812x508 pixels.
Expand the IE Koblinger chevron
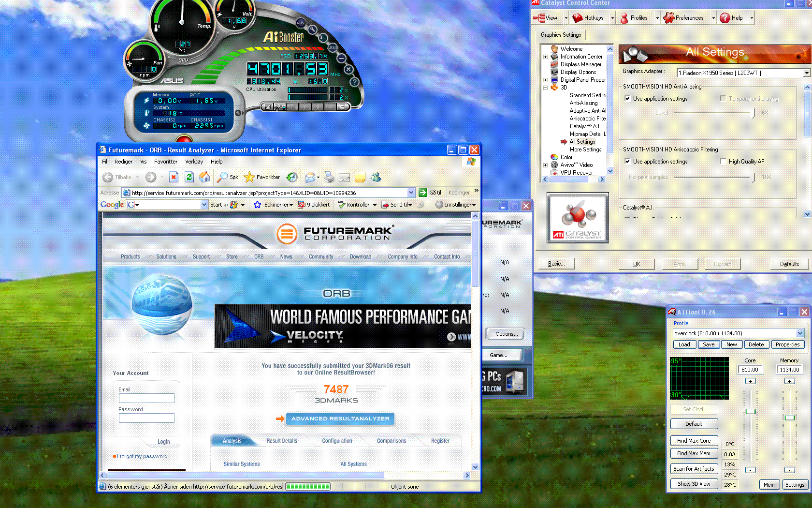(x=477, y=191)
